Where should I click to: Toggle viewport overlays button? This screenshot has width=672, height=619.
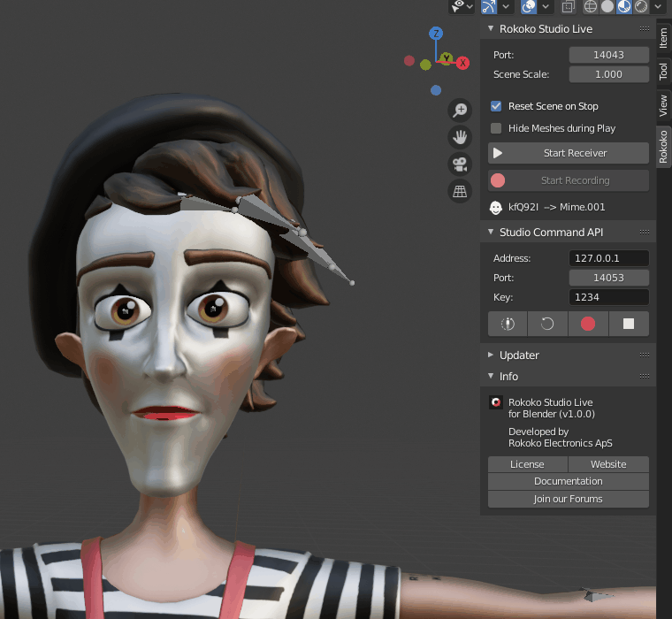tap(529, 6)
